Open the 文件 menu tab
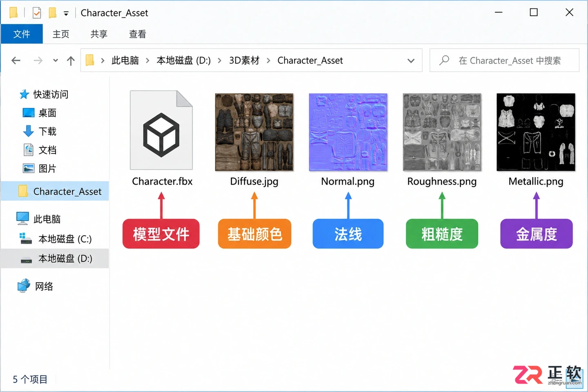Screen dimensions: 588x392 tap(22, 34)
